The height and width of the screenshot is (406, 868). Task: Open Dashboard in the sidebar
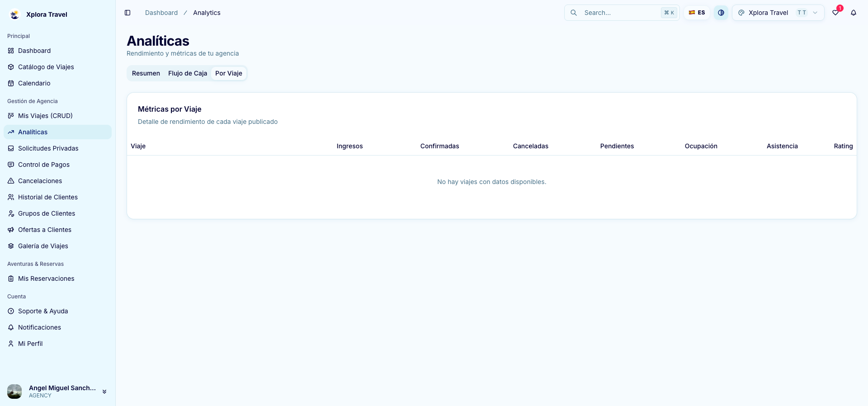coord(57,51)
